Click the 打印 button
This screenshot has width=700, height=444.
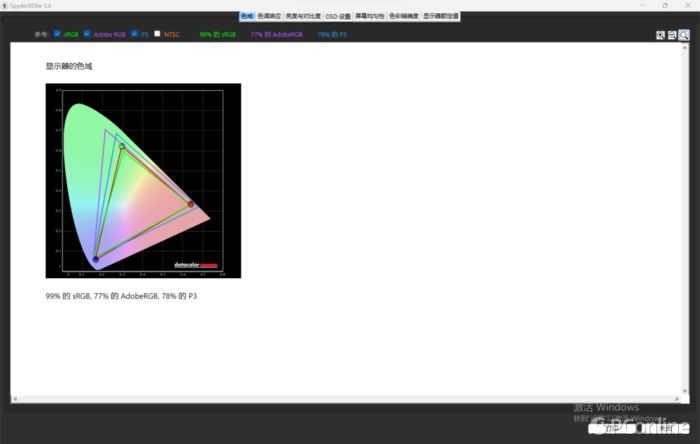pyautogui.click(x=611, y=427)
